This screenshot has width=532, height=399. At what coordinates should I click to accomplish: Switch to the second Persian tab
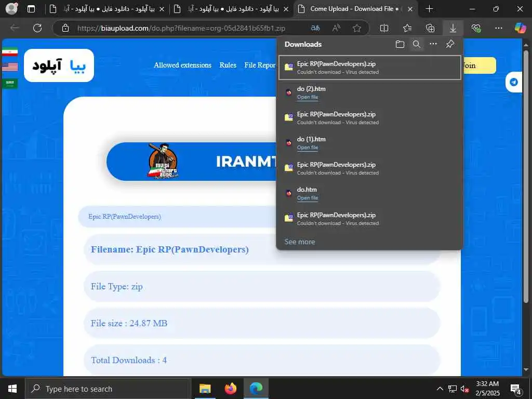coord(232,9)
